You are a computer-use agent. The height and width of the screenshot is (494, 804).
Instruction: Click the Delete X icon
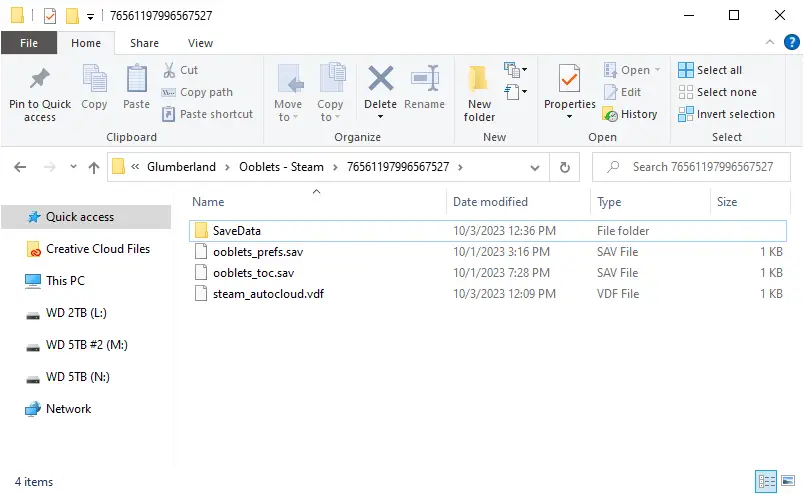click(x=380, y=78)
